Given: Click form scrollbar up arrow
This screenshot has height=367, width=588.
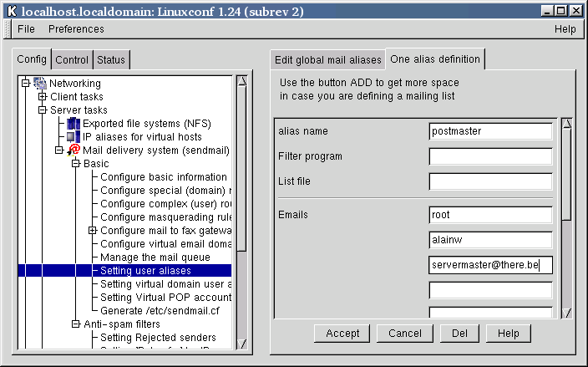Looking at the screenshot, I should (566, 125).
